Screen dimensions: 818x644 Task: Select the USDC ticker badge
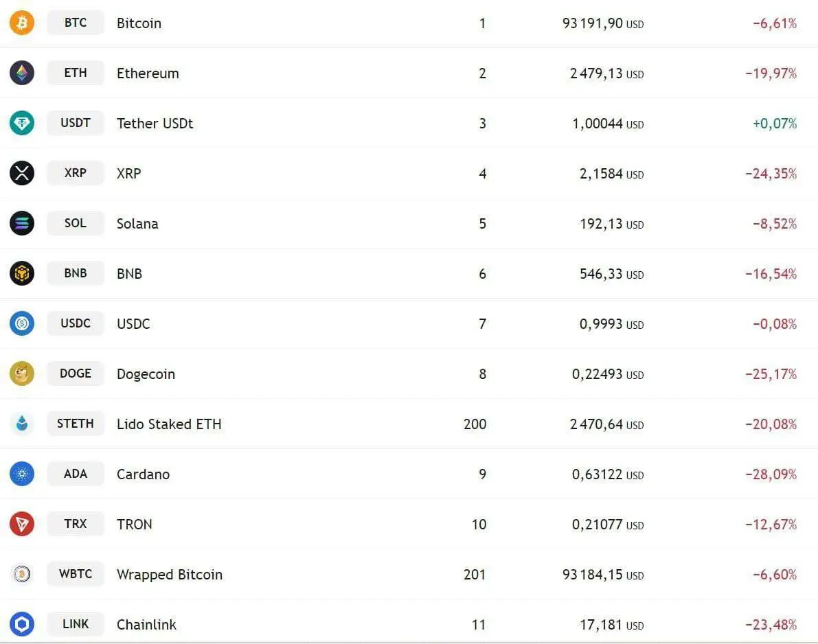point(76,323)
